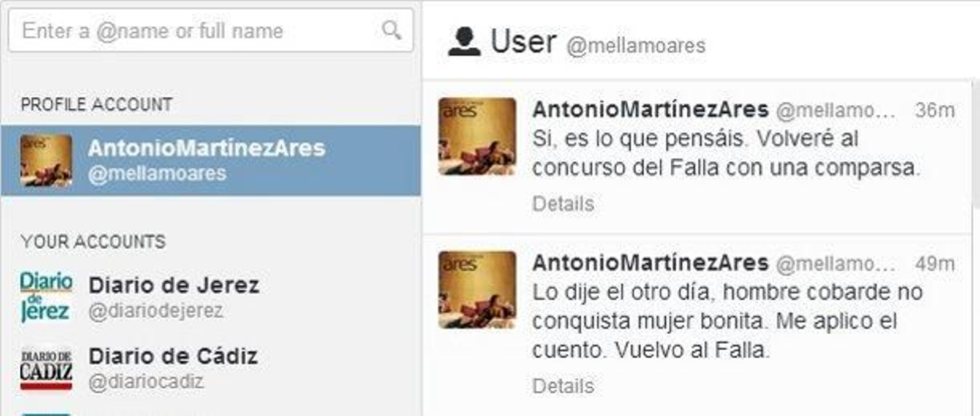Click the User silhouette icon in header
Image resolution: width=980 pixels, height=416 pixels.
click(x=464, y=42)
